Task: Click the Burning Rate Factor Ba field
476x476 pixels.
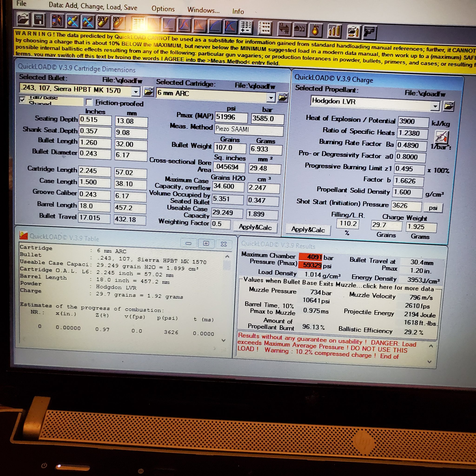Action: click(411, 145)
